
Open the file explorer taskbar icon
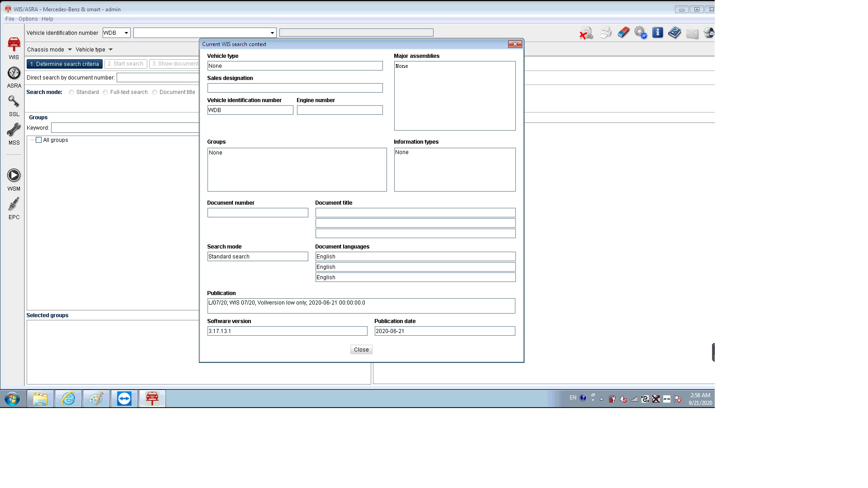pyautogui.click(x=40, y=399)
